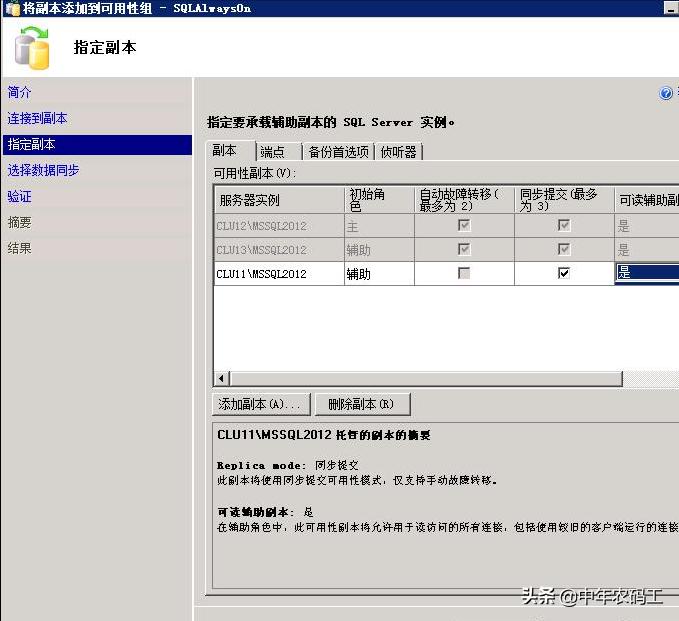
Task: Click the 辅助 role cell of CLU13\MSSQL2012
Action: pyautogui.click(x=379, y=249)
